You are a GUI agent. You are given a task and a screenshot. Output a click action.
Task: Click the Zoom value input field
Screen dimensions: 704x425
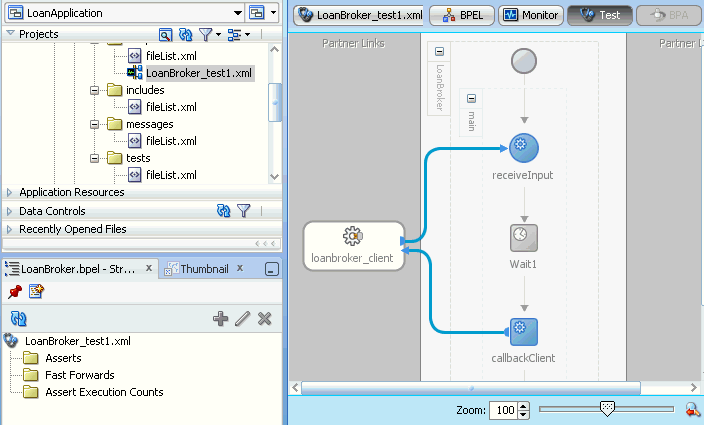click(x=504, y=410)
